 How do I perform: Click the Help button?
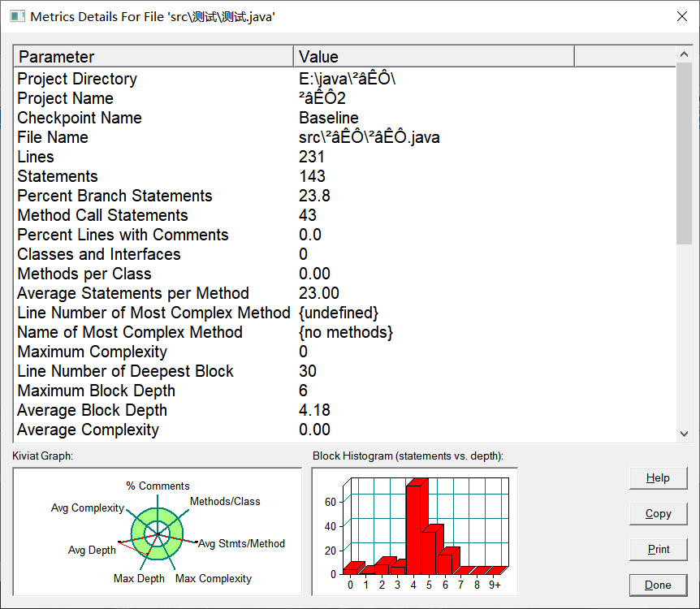point(658,478)
